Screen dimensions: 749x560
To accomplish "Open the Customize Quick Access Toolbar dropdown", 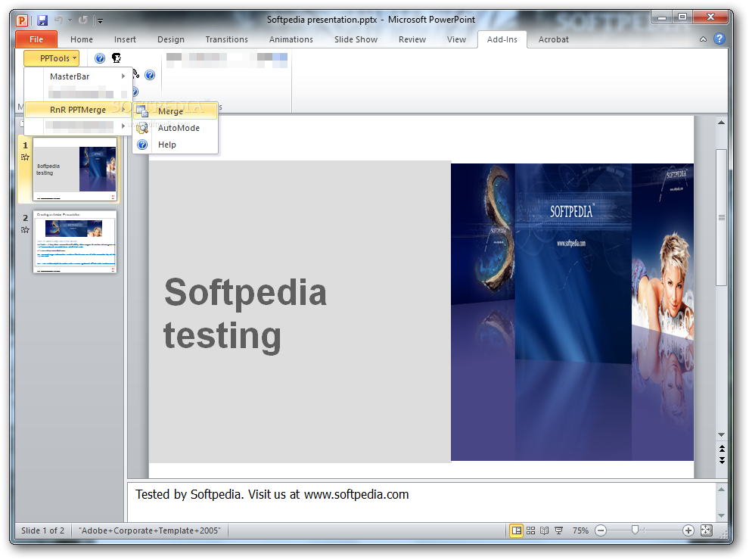I will (99, 20).
